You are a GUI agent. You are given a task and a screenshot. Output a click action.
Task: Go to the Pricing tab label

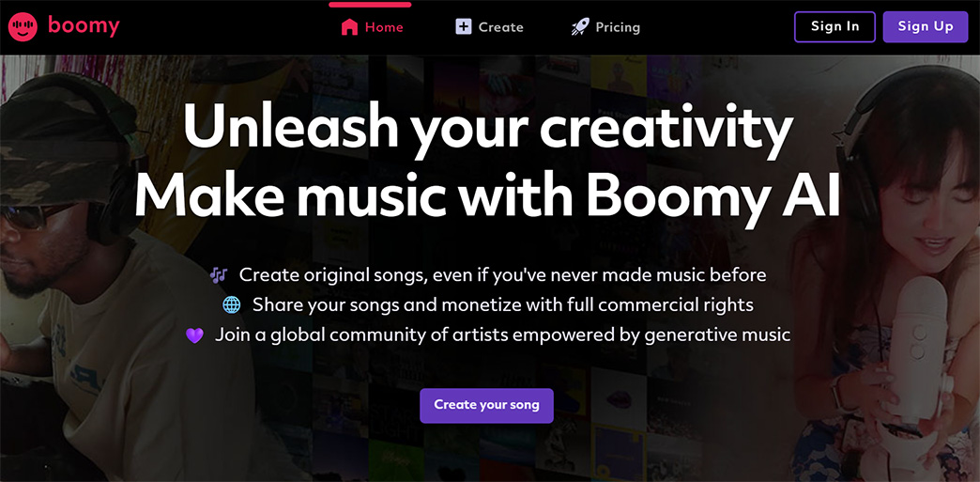618,27
